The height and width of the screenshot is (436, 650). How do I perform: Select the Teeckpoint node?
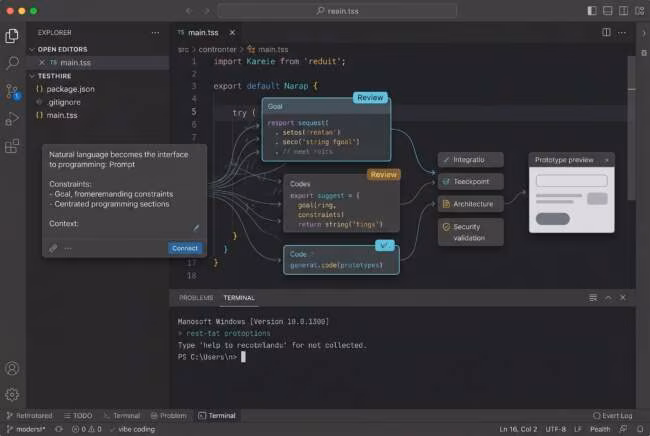point(471,182)
